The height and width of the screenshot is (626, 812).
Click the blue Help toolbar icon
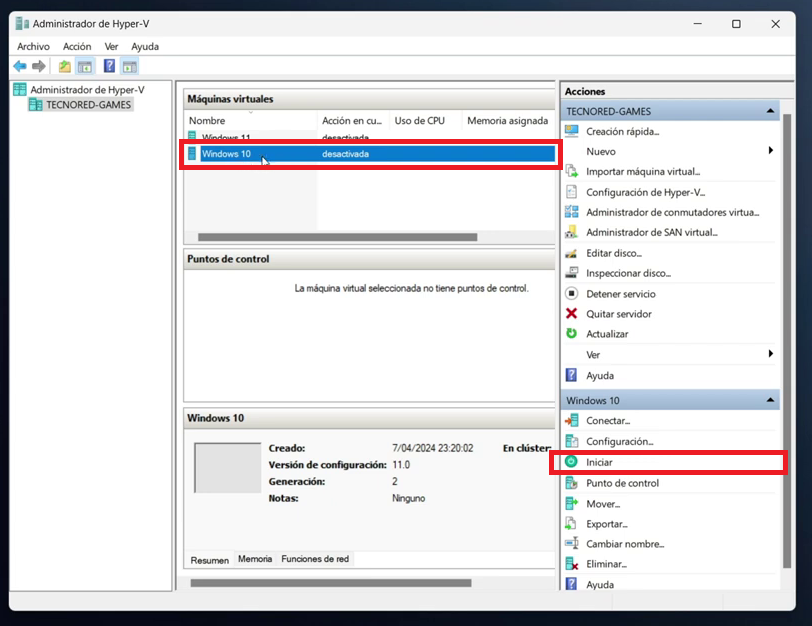click(x=109, y=66)
